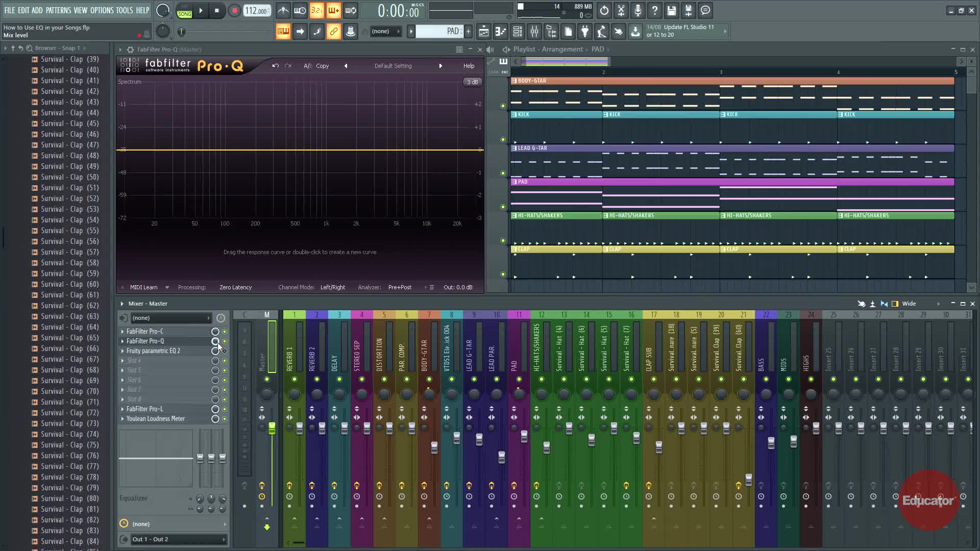This screenshot has height=551, width=980.
Task: Open the pattern selector PAD dropdown
Action: pos(439,32)
